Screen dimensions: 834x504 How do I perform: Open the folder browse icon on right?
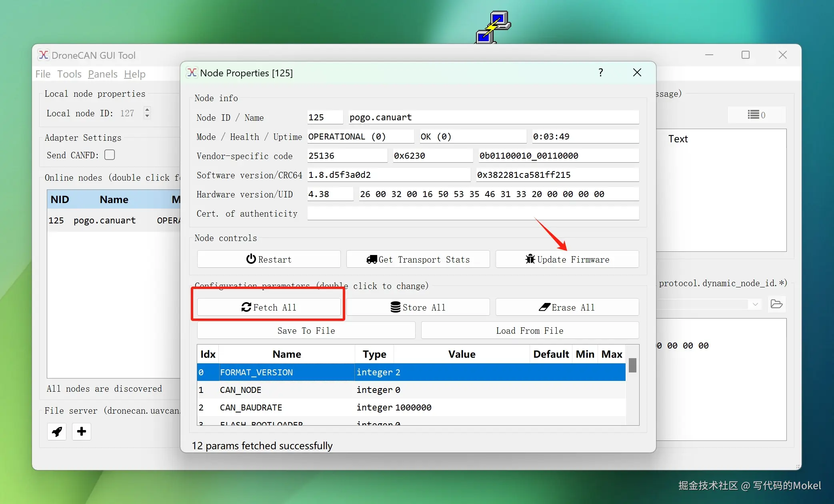[x=776, y=304]
